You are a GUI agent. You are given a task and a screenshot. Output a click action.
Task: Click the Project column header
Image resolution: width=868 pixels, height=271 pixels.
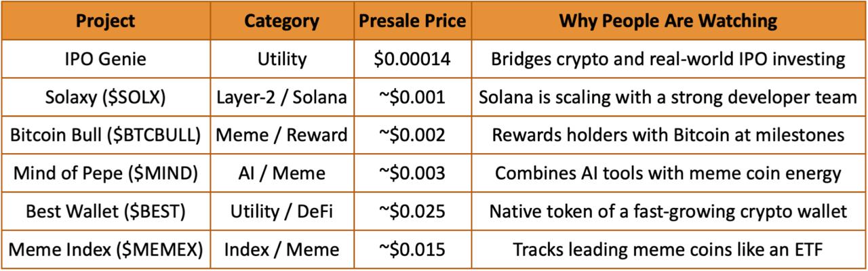pos(106,21)
